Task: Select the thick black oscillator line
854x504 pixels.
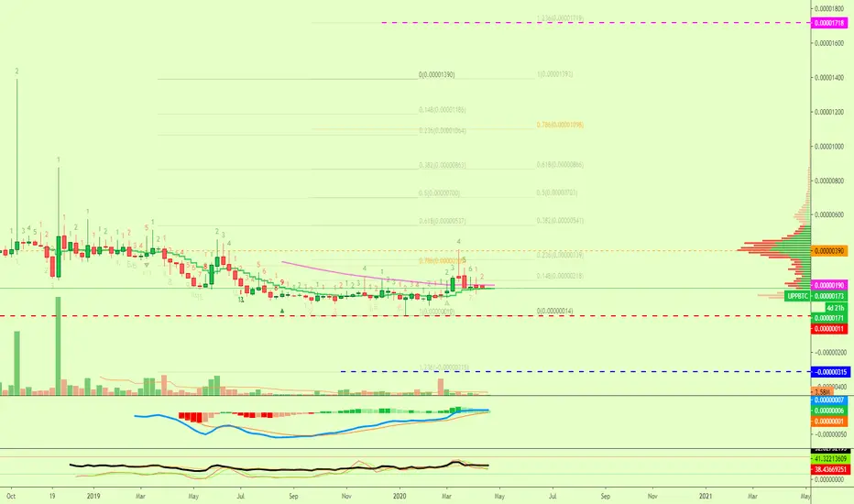Action: pyautogui.click(x=279, y=467)
